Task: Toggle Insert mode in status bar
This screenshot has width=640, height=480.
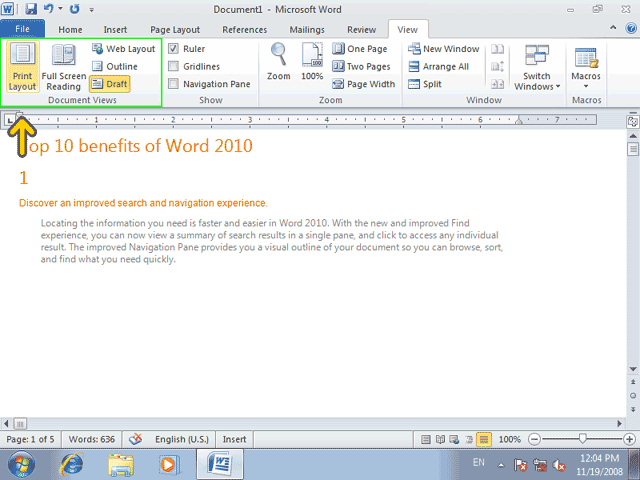Action: (x=234, y=439)
